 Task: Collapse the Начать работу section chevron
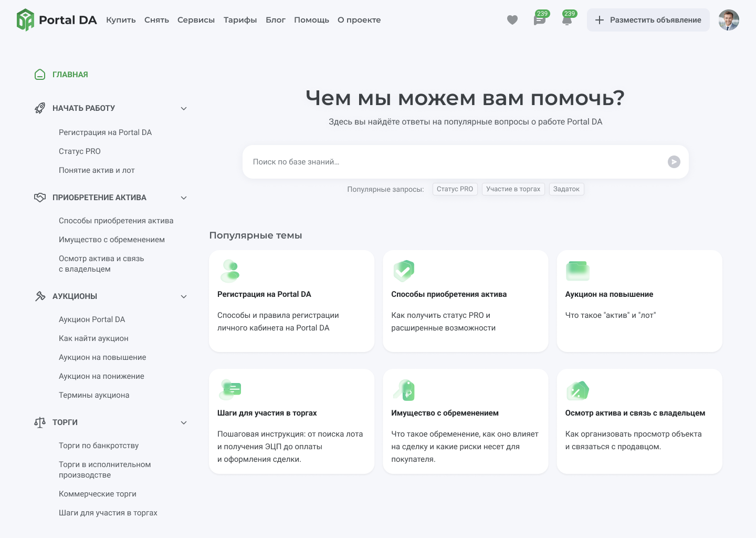(x=184, y=108)
